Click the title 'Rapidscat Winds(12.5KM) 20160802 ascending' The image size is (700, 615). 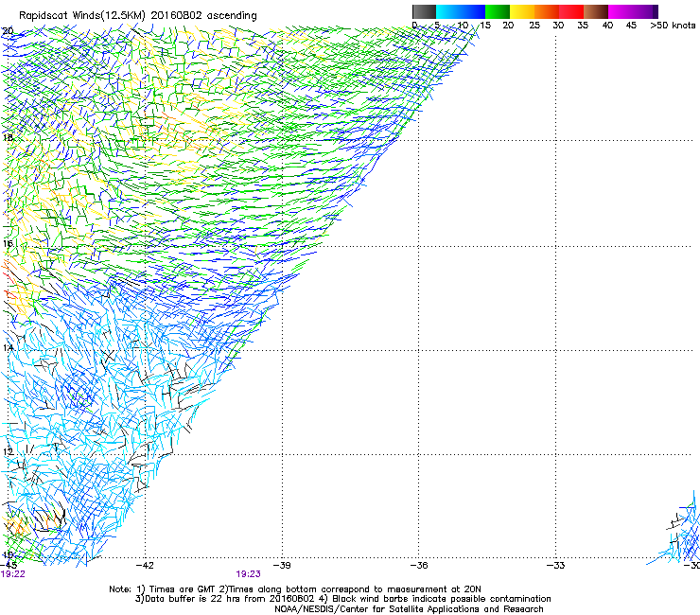tap(138, 16)
